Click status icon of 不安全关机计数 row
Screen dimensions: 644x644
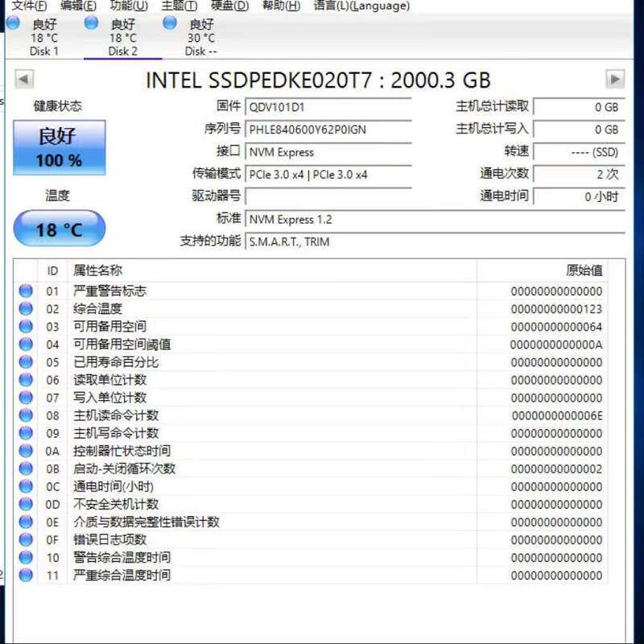[26, 504]
